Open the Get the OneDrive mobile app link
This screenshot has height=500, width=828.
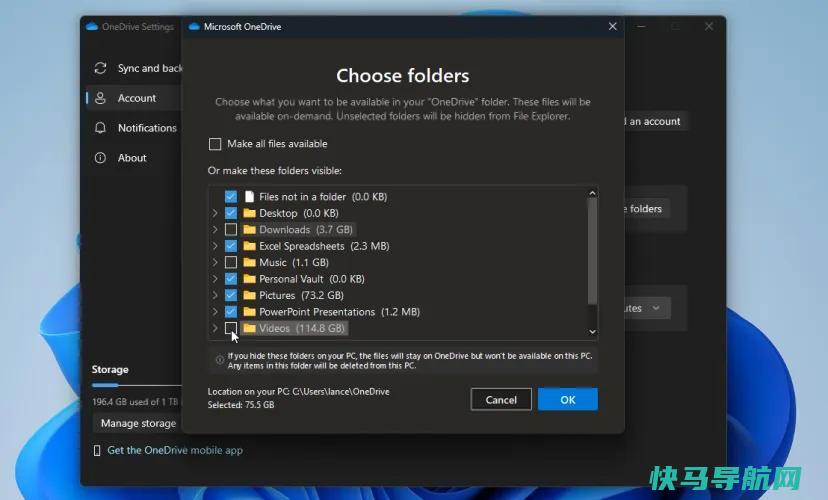(x=175, y=450)
